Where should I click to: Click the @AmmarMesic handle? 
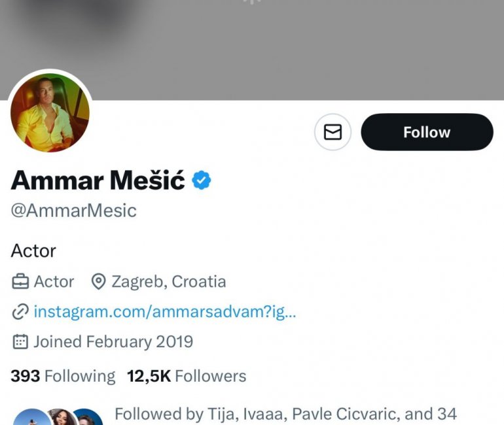(x=74, y=211)
